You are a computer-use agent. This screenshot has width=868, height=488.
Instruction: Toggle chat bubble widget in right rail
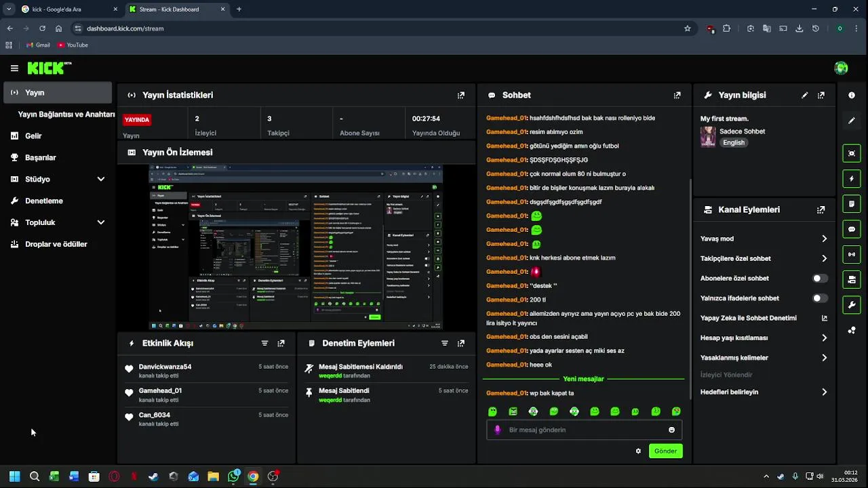(852, 229)
